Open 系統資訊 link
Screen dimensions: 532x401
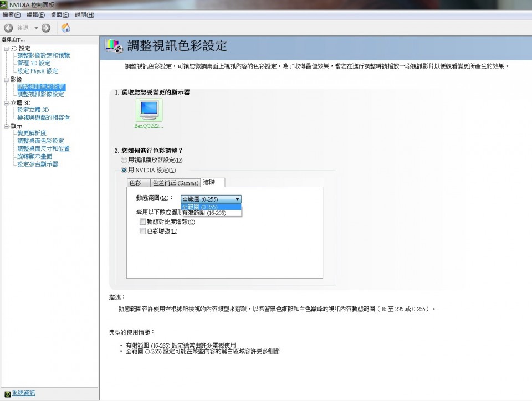coord(23,393)
